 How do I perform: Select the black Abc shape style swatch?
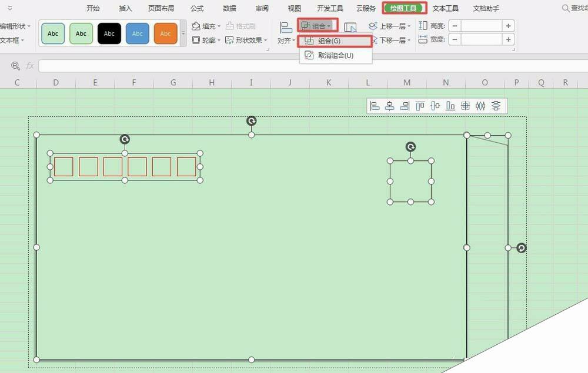point(109,33)
